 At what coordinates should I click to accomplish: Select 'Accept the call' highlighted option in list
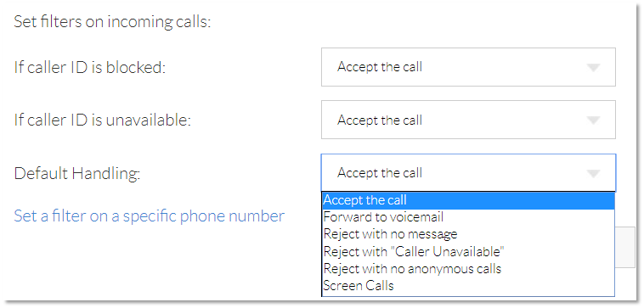click(468, 200)
